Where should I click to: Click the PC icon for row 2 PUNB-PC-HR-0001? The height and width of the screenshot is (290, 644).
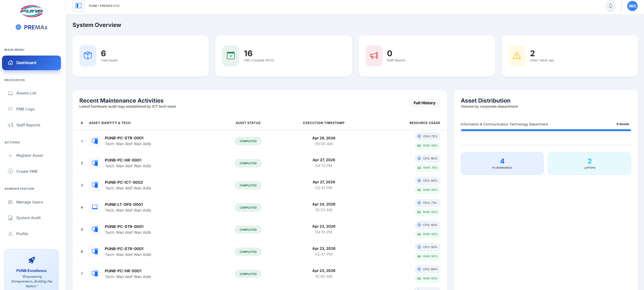pyautogui.click(x=95, y=163)
